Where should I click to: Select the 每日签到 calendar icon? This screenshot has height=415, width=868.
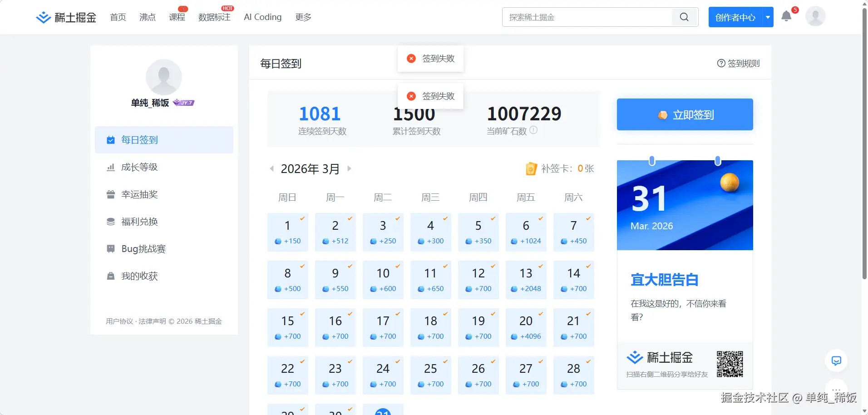click(110, 140)
